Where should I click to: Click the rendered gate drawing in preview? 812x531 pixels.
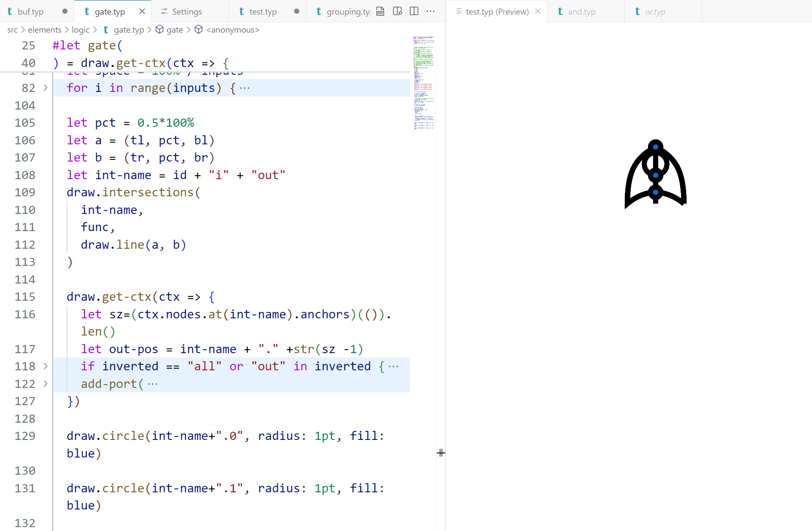[655, 174]
